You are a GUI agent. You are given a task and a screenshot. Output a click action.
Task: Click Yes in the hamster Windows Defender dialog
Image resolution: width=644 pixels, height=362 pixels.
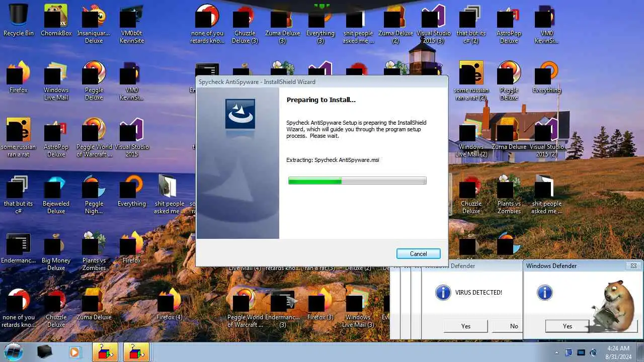coord(567,326)
